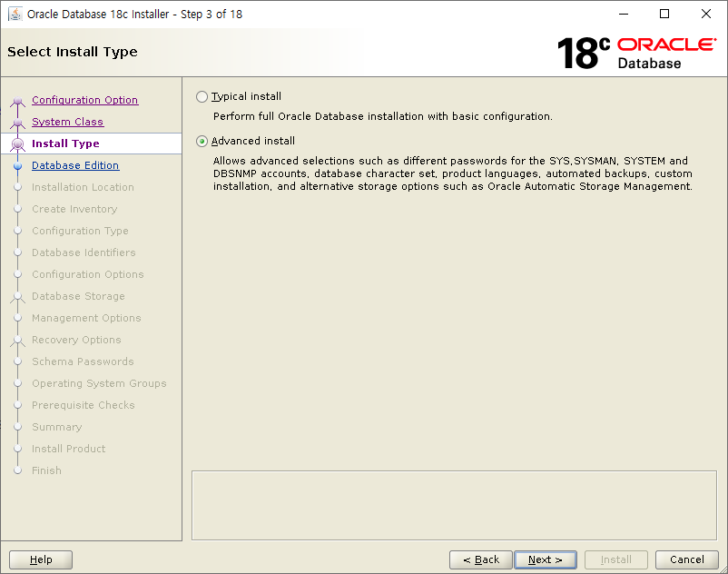Click the Typical install description text
The width and height of the screenshot is (728, 574).
point(382,116)
